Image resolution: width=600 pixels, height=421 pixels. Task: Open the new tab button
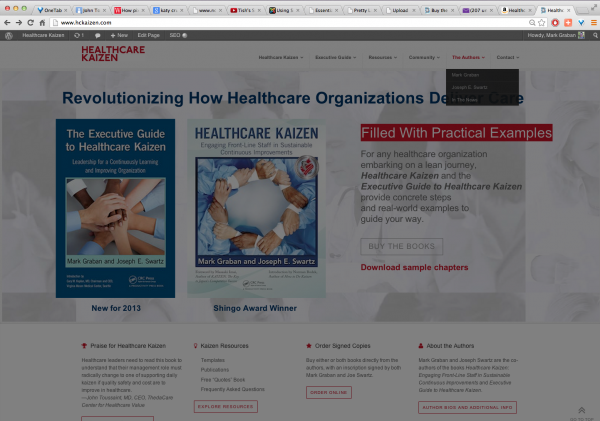pos(582,10)
